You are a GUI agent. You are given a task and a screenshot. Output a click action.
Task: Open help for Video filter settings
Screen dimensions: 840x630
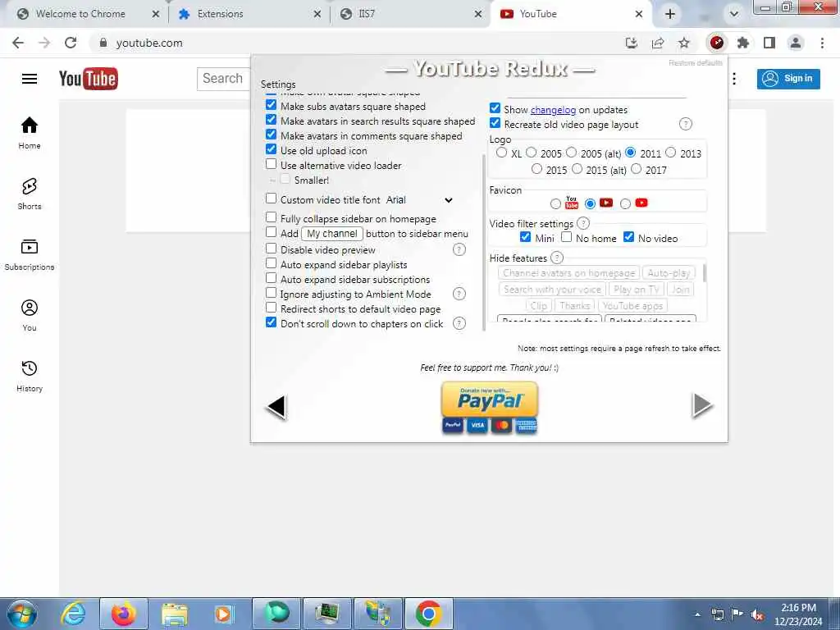point(583,223)
